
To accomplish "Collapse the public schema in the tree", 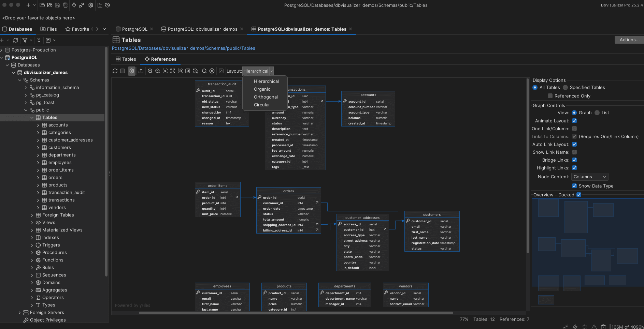I will (x=26, y=110).
